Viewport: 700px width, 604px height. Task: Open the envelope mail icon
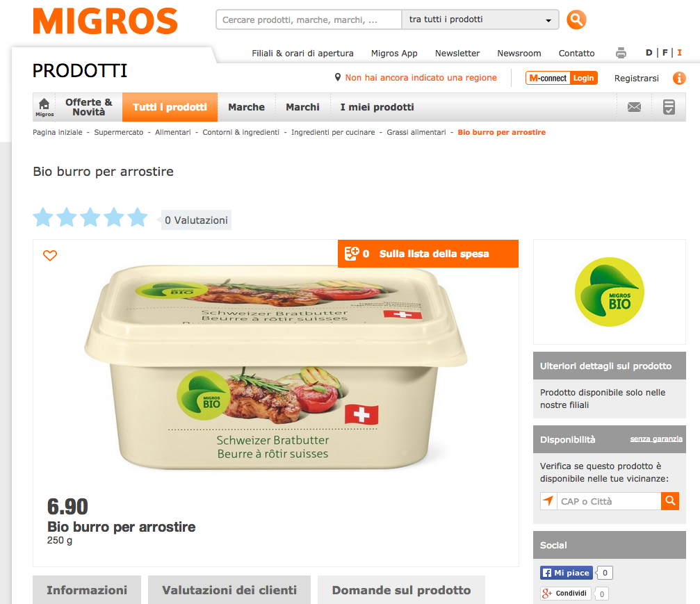[634, 107]
